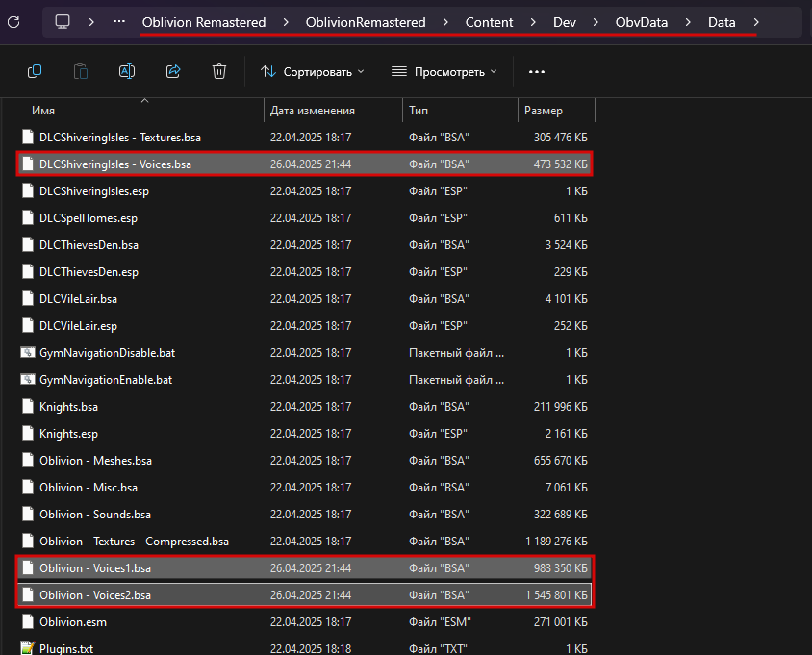
Task: Click the size value 655 670 КБ
Action: point(561,461)
